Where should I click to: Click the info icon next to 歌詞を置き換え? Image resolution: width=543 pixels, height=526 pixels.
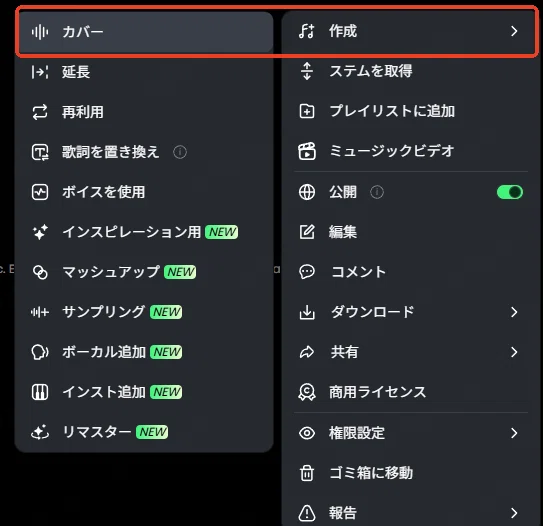[180, 152]
